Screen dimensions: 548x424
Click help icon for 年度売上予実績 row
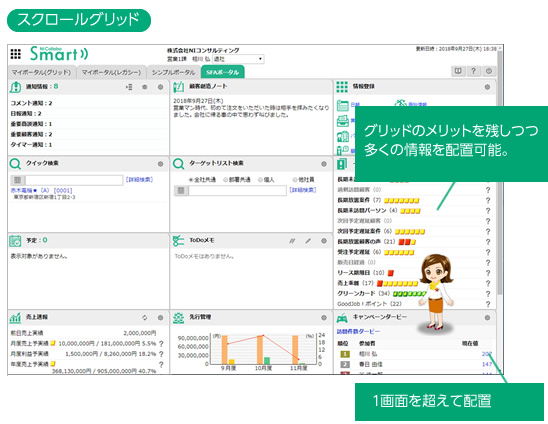click(161, 364)
